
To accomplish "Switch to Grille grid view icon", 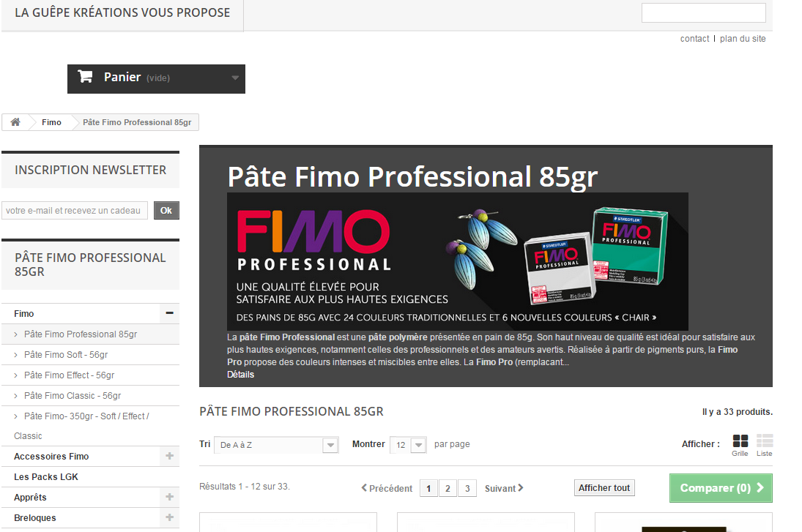I will pos(740,441).
